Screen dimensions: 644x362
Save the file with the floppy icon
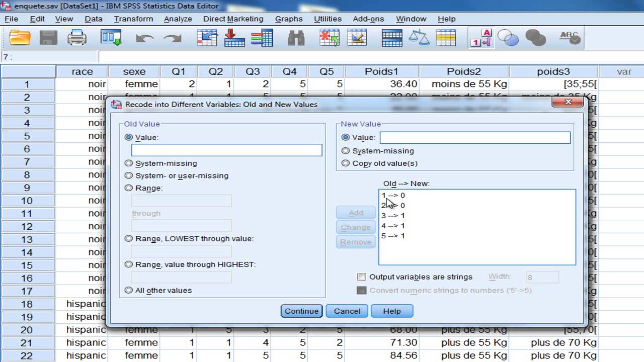(x=49, y=38)
